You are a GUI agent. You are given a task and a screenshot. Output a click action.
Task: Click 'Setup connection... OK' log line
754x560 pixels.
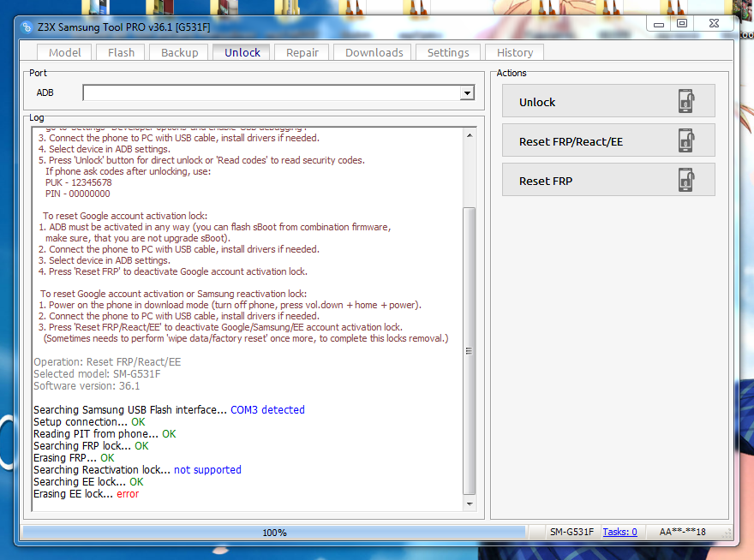89,421
